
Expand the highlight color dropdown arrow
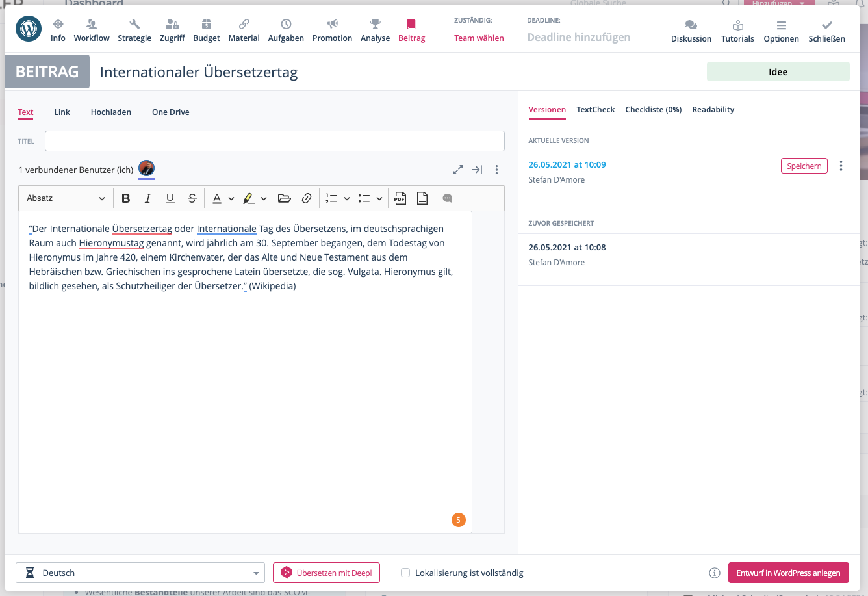[264, 198]
